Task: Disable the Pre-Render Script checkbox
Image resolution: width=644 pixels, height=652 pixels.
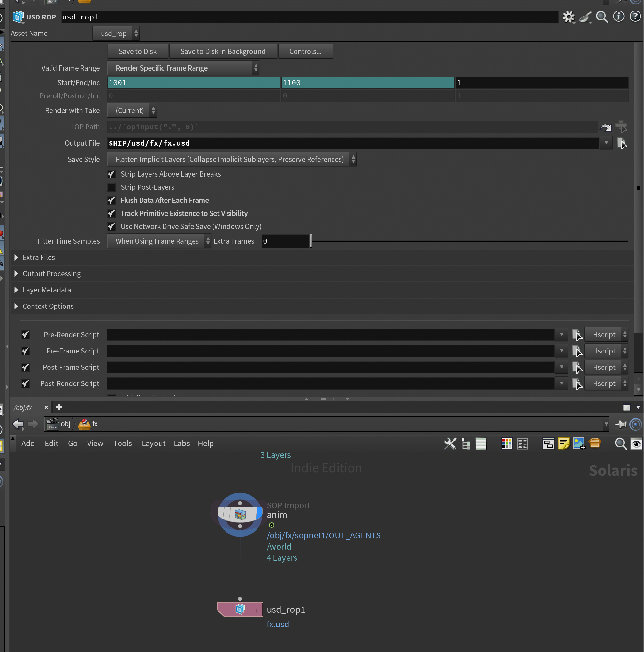Action: [25, 335]
